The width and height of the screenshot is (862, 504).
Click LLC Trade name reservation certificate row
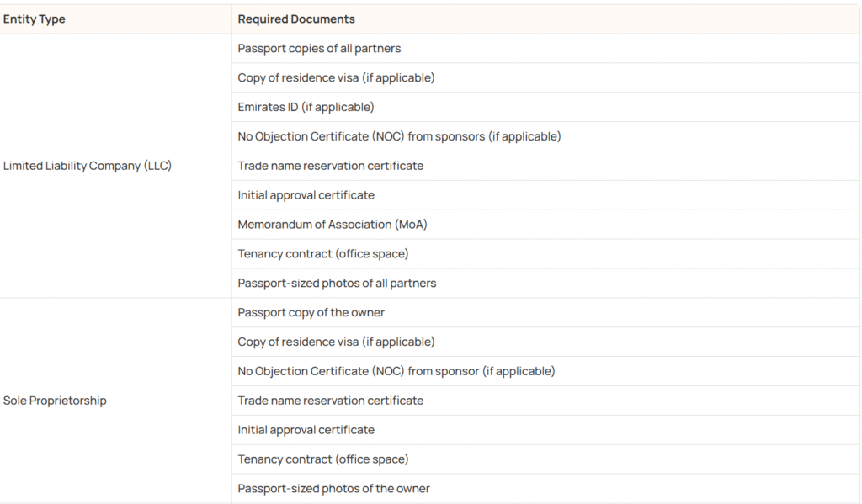(545, 166)
